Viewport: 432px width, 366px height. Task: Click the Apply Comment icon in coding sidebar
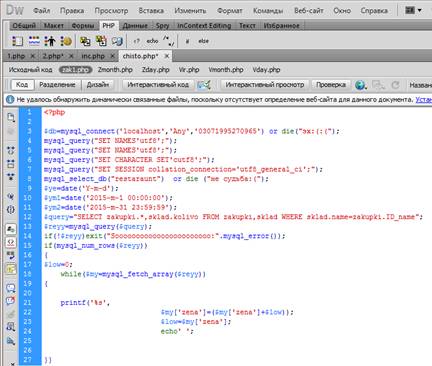click(11, 288)
